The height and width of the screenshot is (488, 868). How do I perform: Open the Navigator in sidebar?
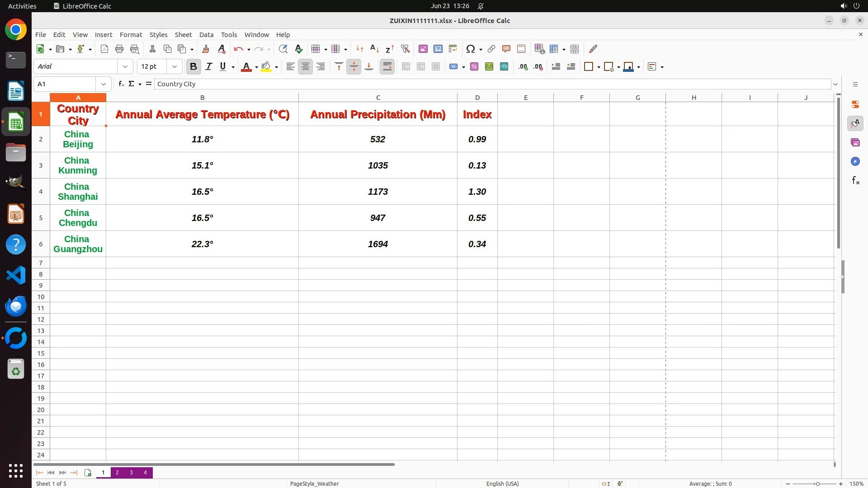point(855,162)
